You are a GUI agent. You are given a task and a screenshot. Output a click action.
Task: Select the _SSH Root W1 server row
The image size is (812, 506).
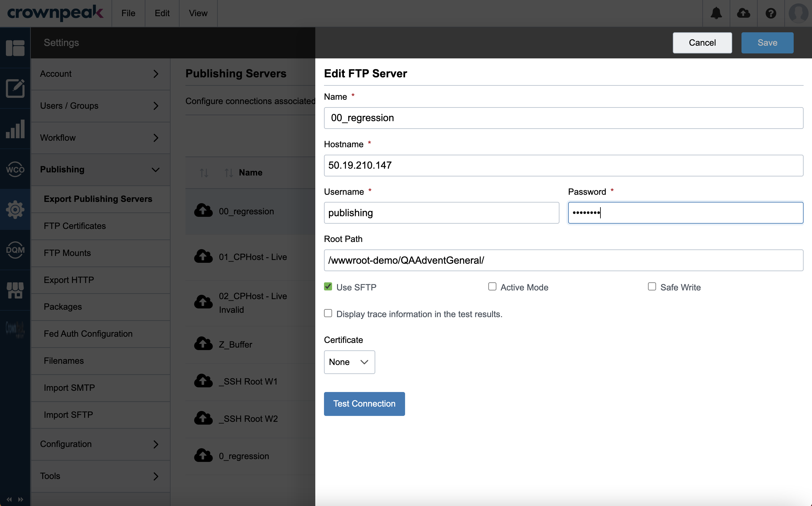(x=250, y=382)
